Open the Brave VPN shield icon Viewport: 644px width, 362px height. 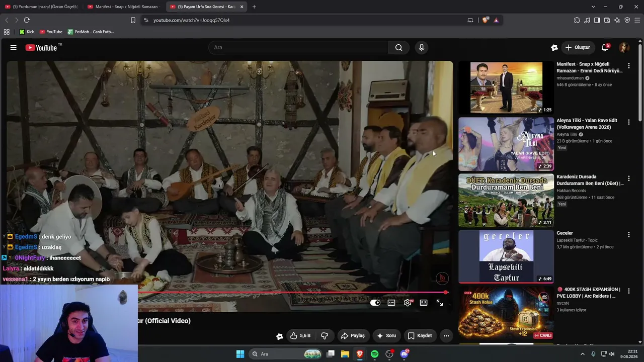(627, 20)
